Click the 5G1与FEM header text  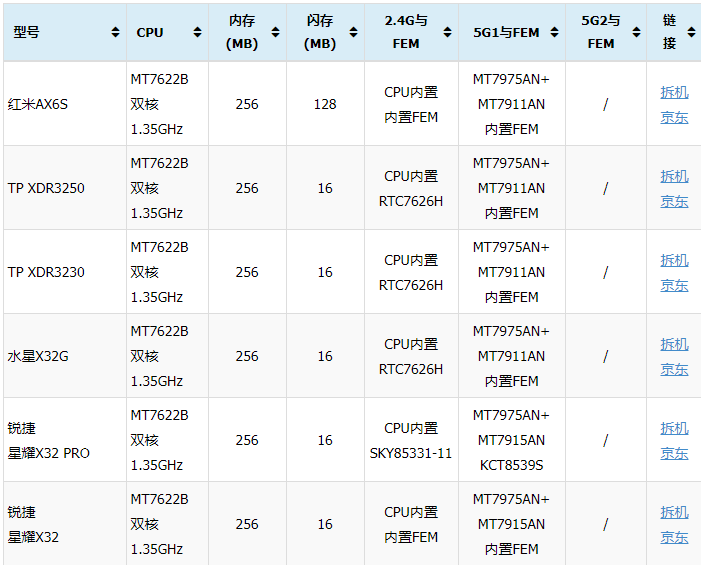tap(506, 33)
